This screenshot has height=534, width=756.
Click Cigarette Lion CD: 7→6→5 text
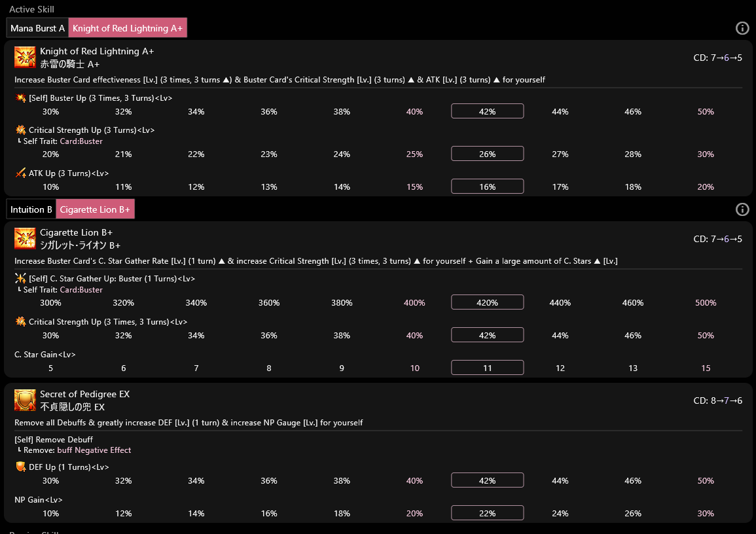click(x=718, y=239)
